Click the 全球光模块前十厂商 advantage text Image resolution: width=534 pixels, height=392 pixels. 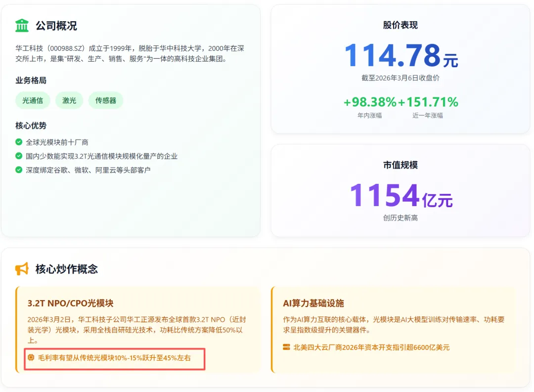coord(57,142)
